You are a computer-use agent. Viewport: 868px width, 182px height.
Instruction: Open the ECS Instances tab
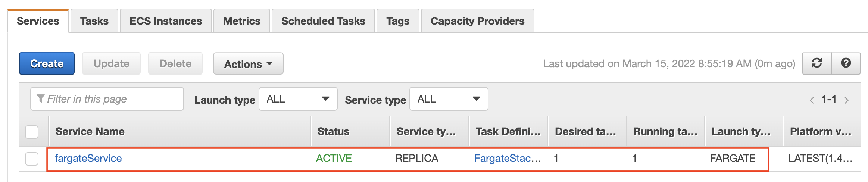[x=166, y=21]
